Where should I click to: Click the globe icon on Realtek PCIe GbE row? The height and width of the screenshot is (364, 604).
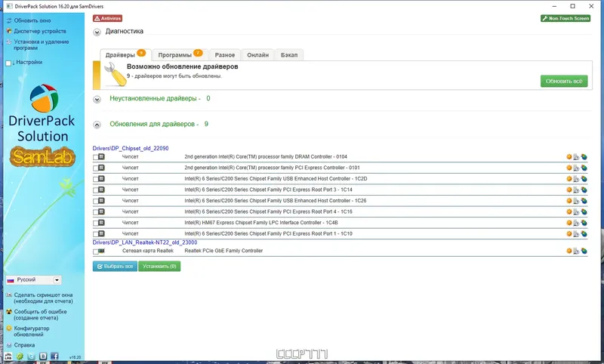(x=584, y=251)
